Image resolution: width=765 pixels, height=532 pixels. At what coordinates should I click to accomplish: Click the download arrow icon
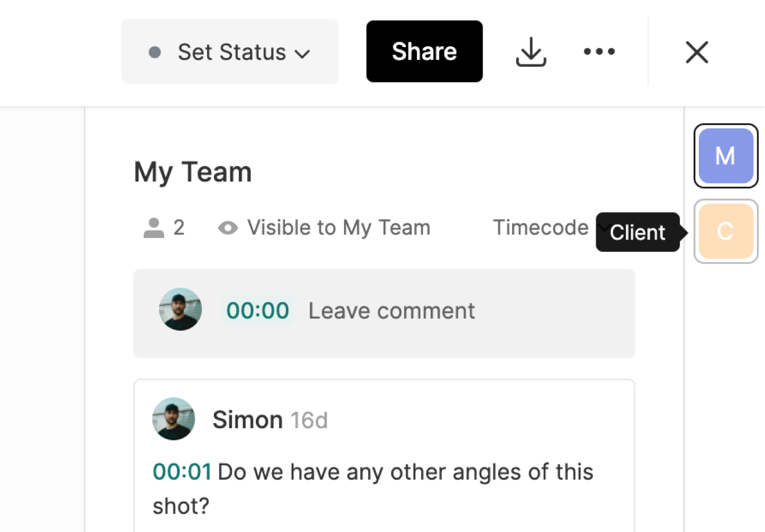(x=531, y=52)
